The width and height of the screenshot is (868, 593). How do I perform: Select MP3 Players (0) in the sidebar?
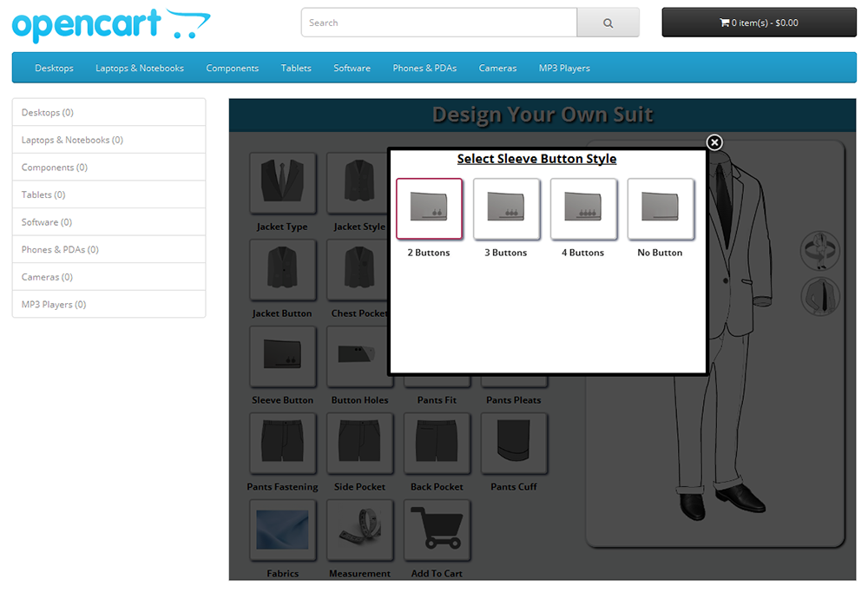tap(109, 305)
